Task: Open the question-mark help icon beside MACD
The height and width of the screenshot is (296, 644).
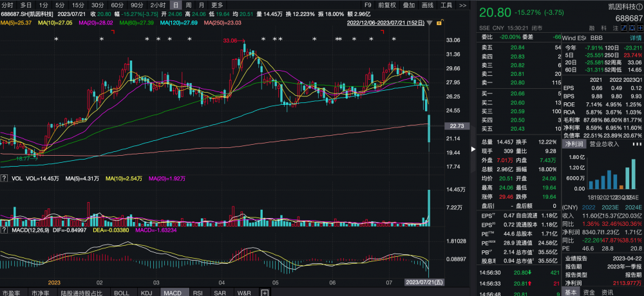Action: (4, 230)
